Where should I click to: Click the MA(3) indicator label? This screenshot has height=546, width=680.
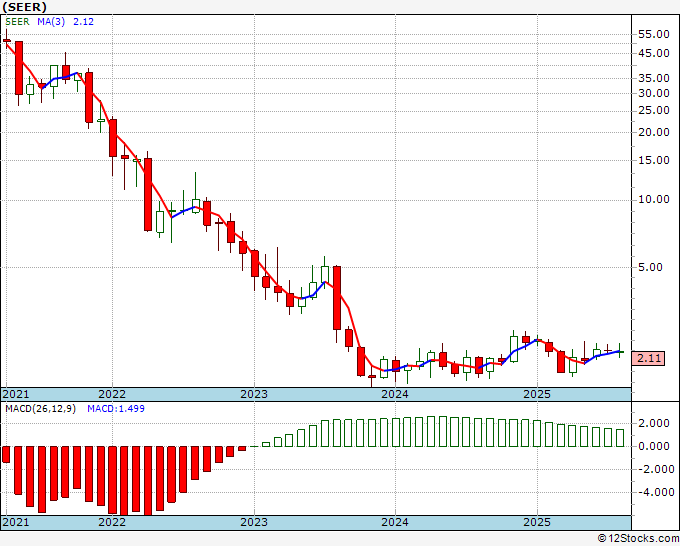pos(51,22)
